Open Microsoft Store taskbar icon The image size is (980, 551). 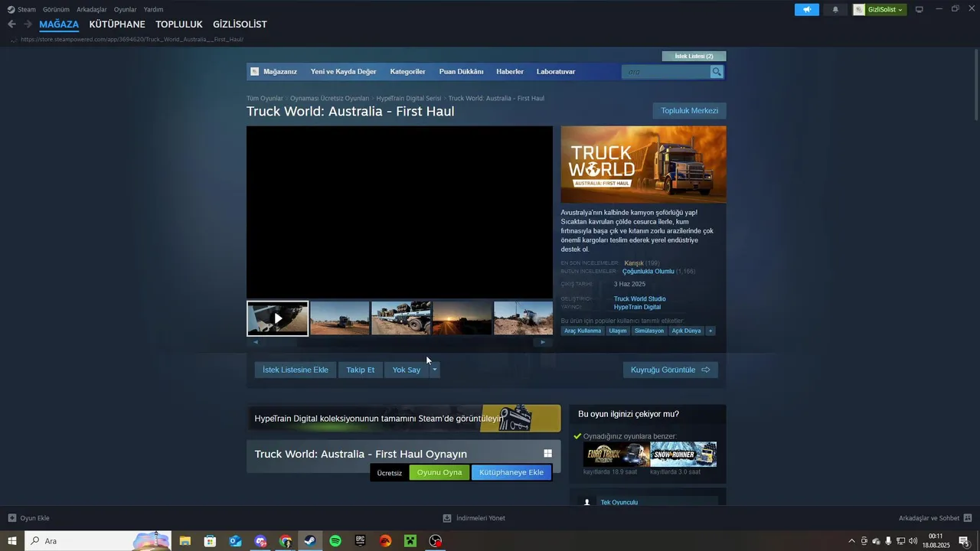point(210,541)
